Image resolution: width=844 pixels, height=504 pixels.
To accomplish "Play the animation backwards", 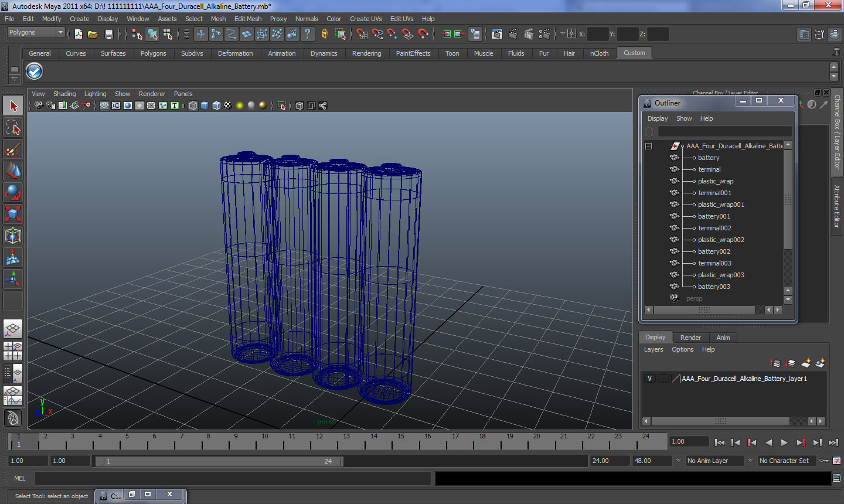I will coord(768,443).
